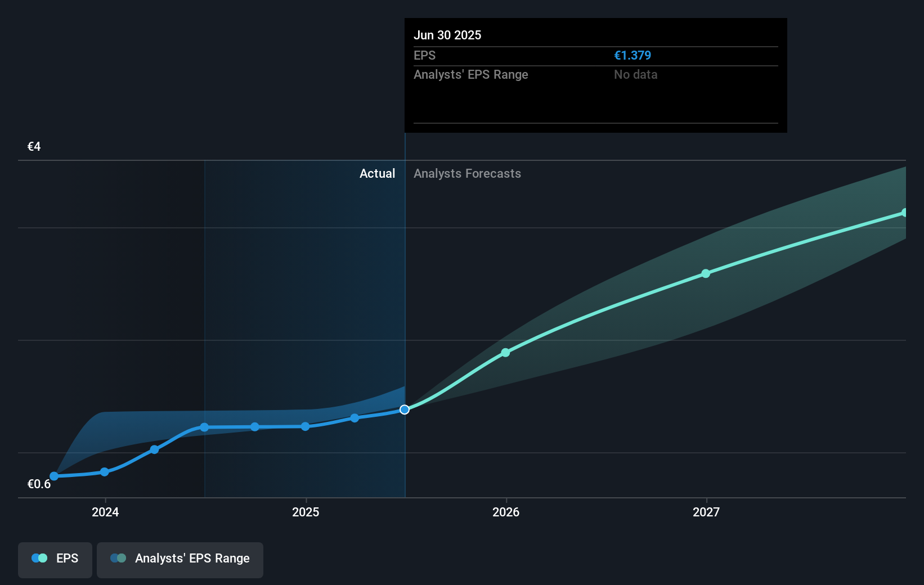
Task: Select the highlighted white data point marker
Action: [404, 409]
